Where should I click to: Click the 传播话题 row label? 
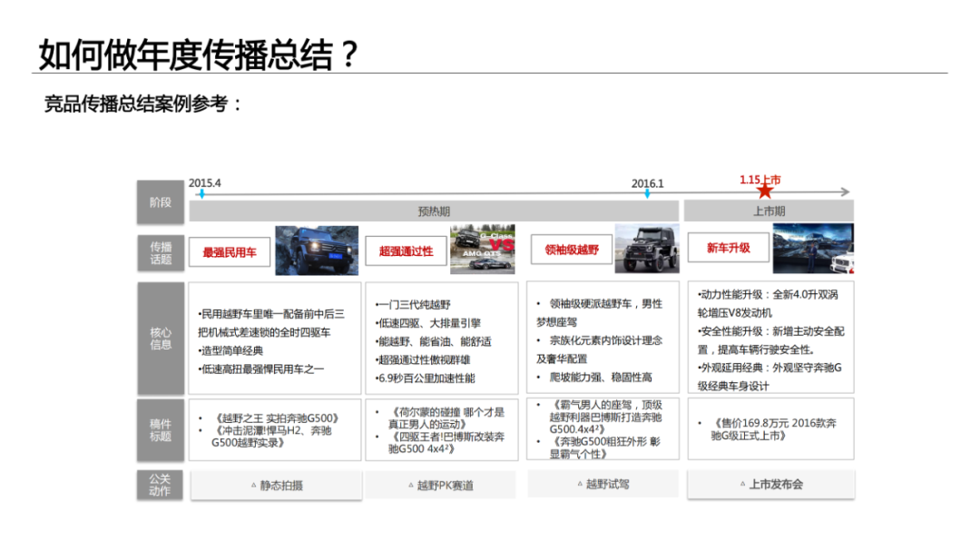pos(161,252)
